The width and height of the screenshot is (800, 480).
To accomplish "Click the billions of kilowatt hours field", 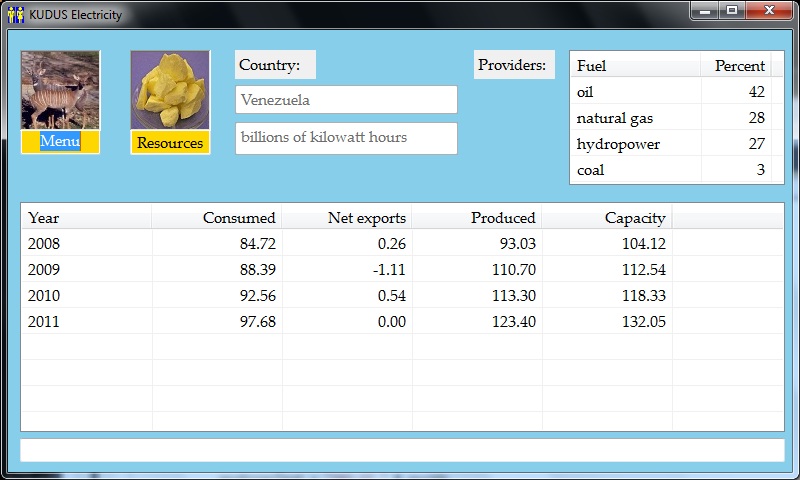I will (x=346, y=138).
